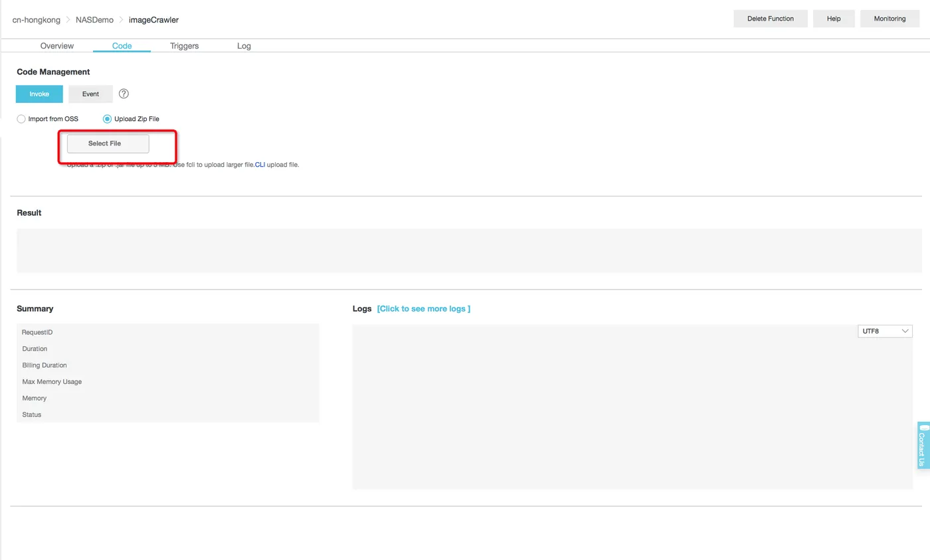This screenshot has height=560, width=930.
Task: Click the Event button
Action: [90, 94]
